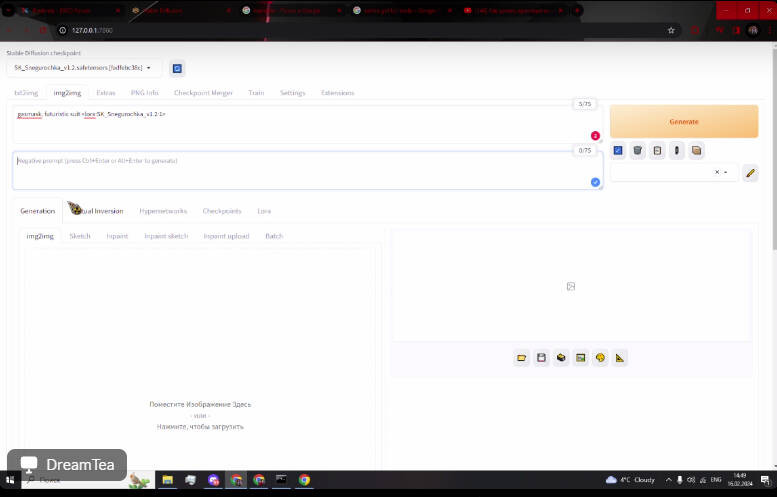Open the output images folder icon

pos(521,358)
